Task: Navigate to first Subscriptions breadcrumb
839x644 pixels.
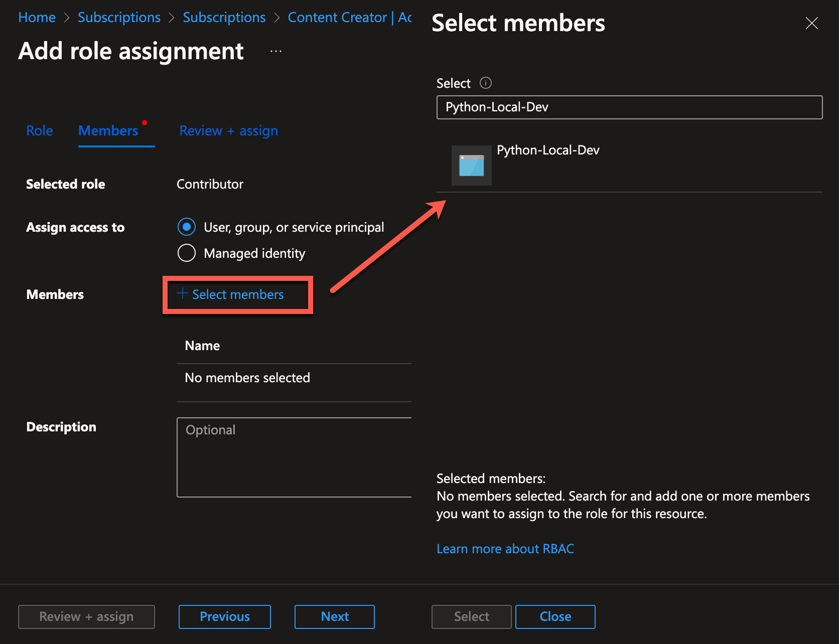Action: 119,18
